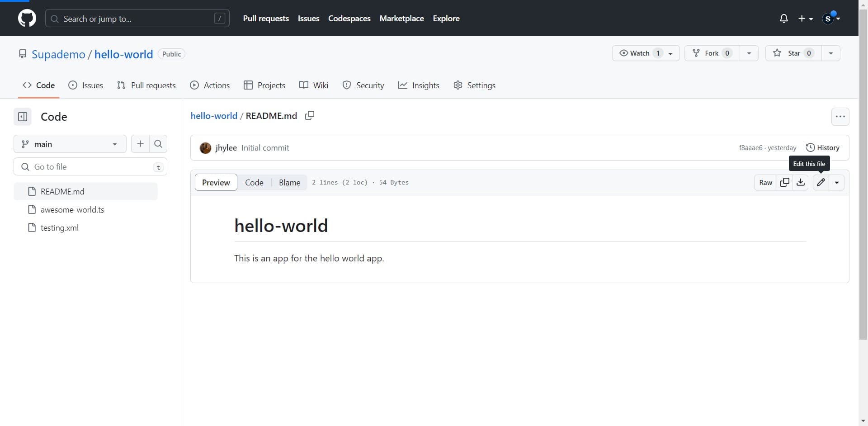Open the Insights tab
The width and height of the screenshot is (868, 426).
(419, 85)
